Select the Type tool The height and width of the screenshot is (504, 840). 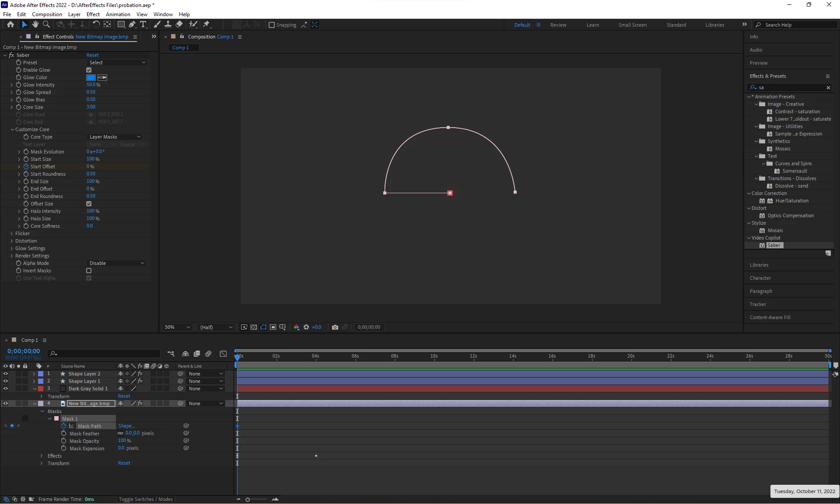coord(143,24)
